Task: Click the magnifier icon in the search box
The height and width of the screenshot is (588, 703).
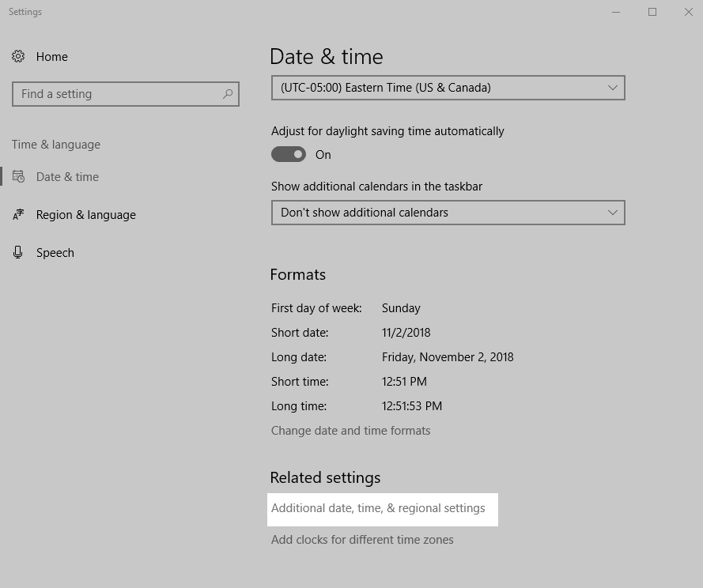Action: point(228,94)
